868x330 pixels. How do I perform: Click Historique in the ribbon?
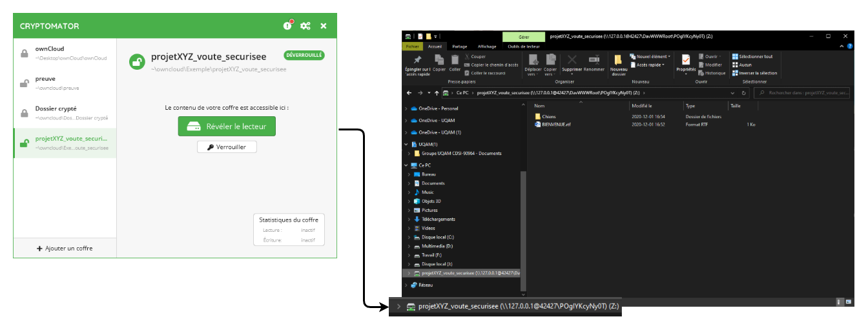point(712,73)
